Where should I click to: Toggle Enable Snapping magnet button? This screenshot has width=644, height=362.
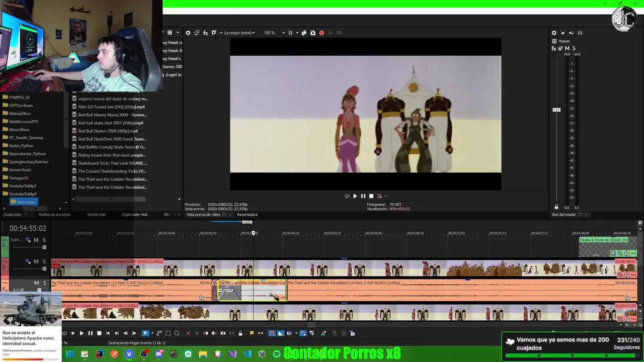(x=272, y=333)
